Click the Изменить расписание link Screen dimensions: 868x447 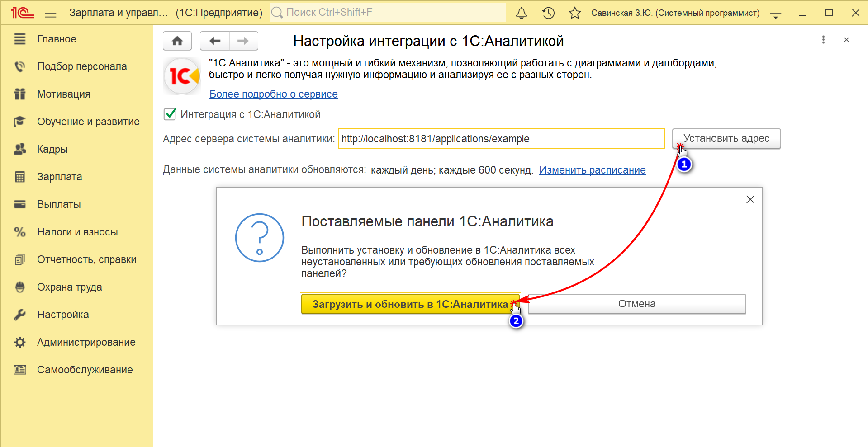(x=593, y=170)
